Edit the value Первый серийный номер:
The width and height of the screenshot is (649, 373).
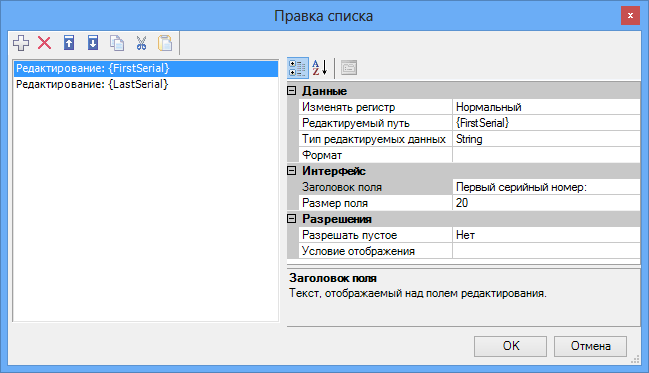(546, 187)
